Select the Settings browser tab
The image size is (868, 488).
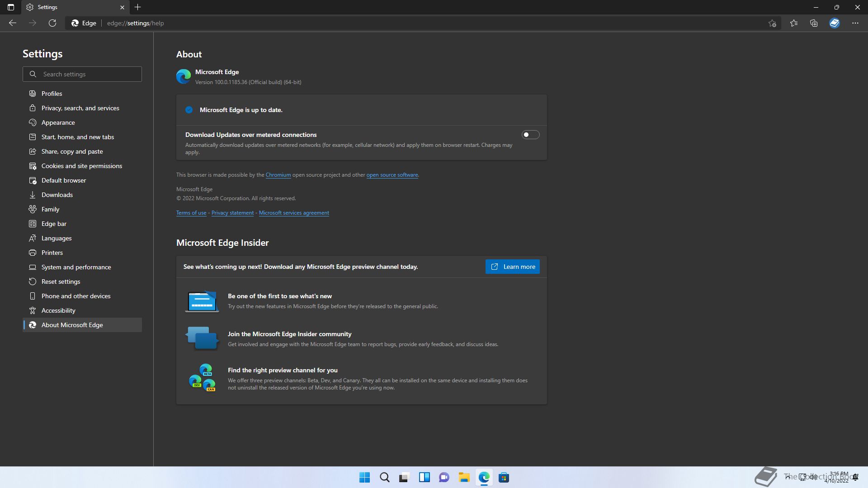point(75,7)
